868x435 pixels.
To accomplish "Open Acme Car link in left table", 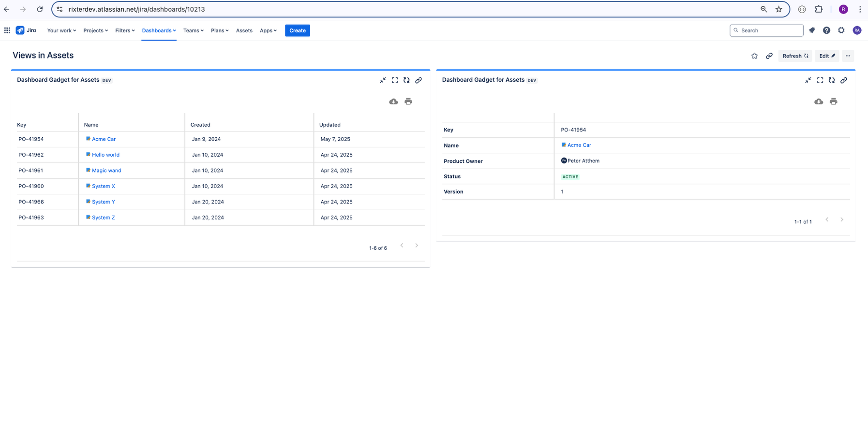I will [x=104, y=139].
